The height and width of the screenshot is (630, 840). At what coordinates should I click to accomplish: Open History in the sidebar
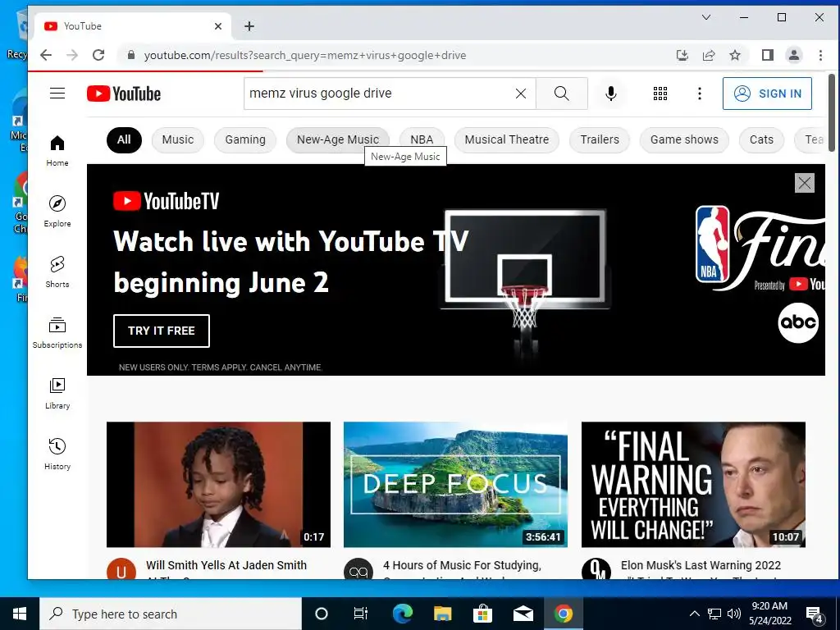[57, 454]
